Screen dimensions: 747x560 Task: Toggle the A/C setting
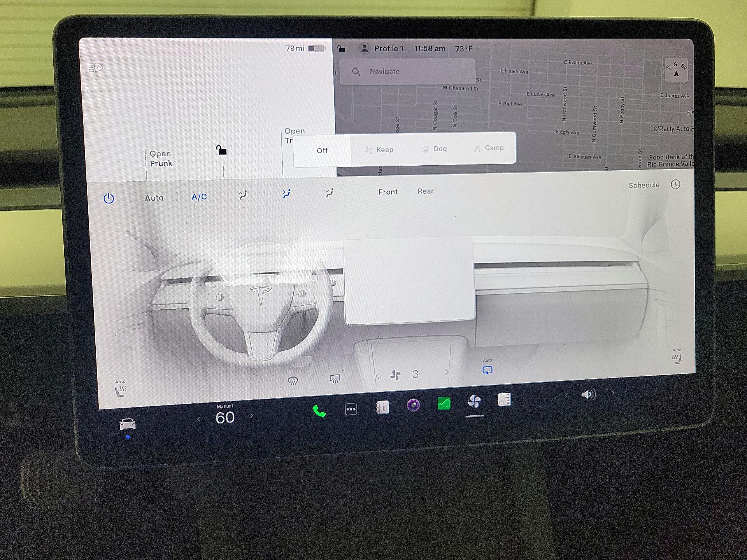(199, 197)
